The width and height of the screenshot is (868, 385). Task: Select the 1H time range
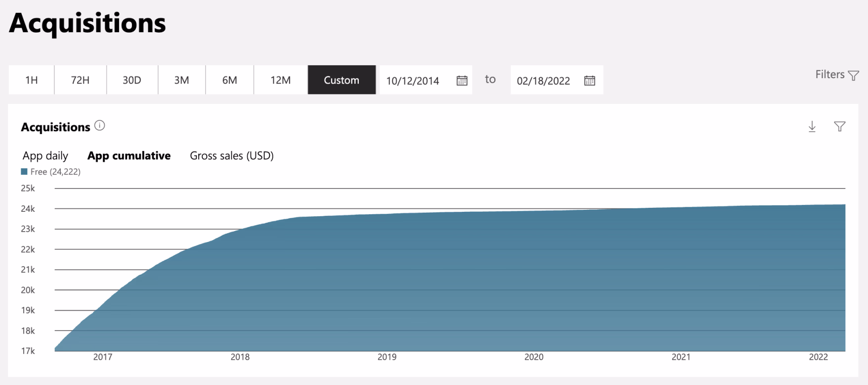point(32,80)
